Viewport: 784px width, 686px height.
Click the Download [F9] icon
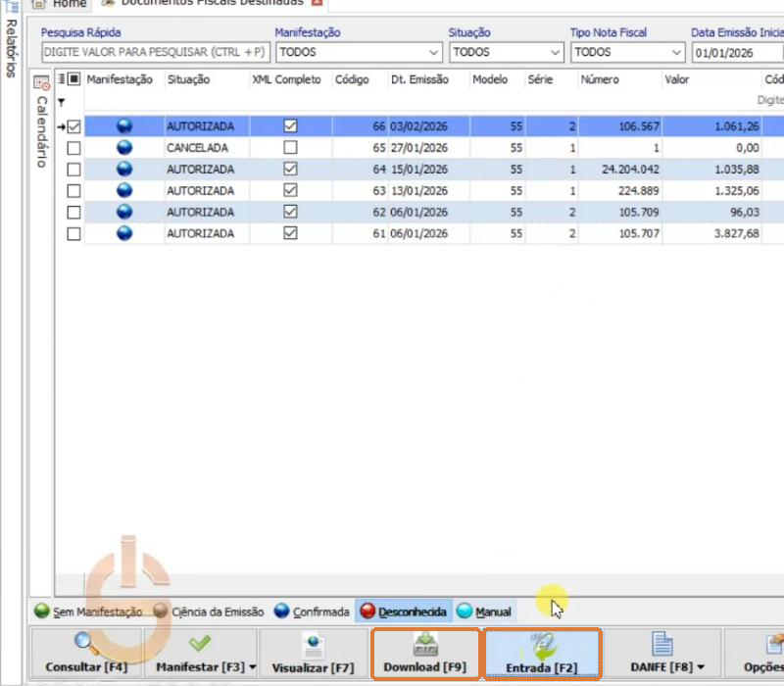(425, 645)
